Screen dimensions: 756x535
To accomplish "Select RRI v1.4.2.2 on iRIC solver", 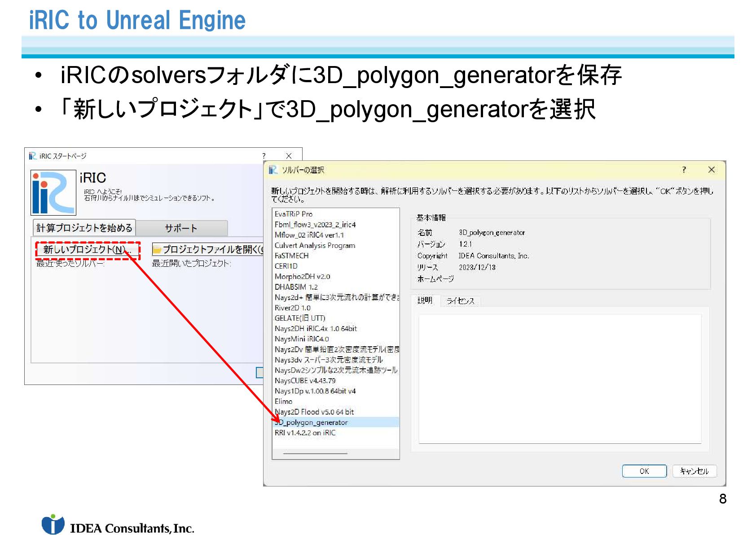I will (x=336, y=433).
